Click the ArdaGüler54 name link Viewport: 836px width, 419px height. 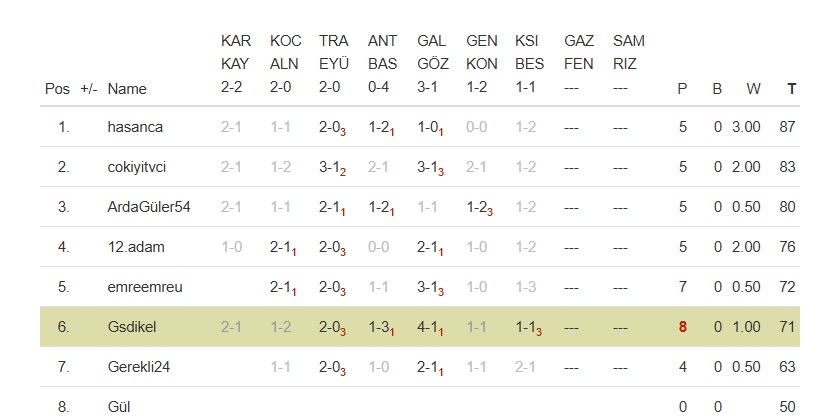149,207
